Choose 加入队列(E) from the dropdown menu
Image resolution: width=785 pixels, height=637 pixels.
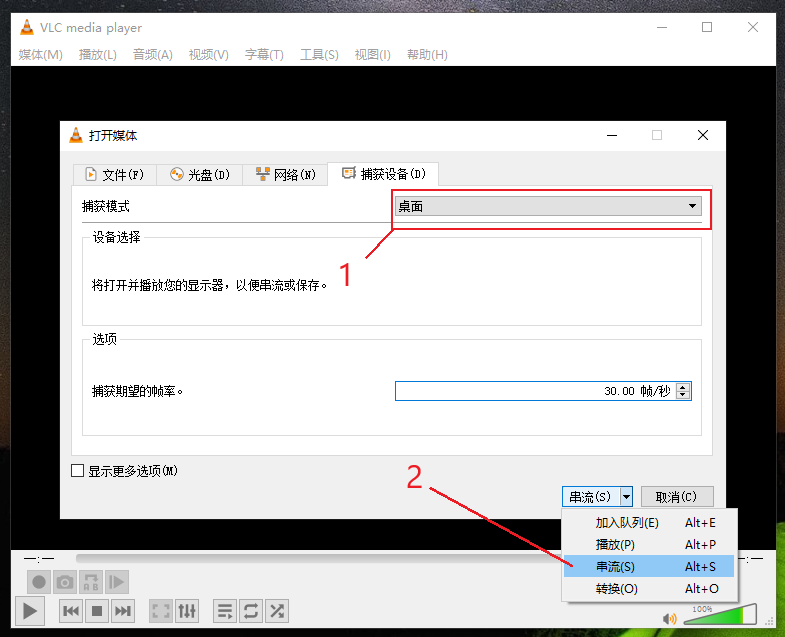click(x=649, y=523)
